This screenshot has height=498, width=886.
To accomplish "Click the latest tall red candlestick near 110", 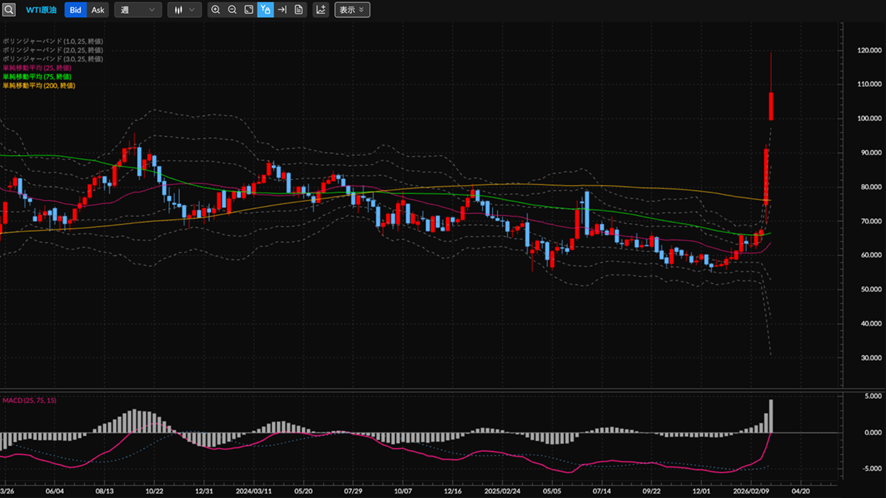I will [771, 105].
